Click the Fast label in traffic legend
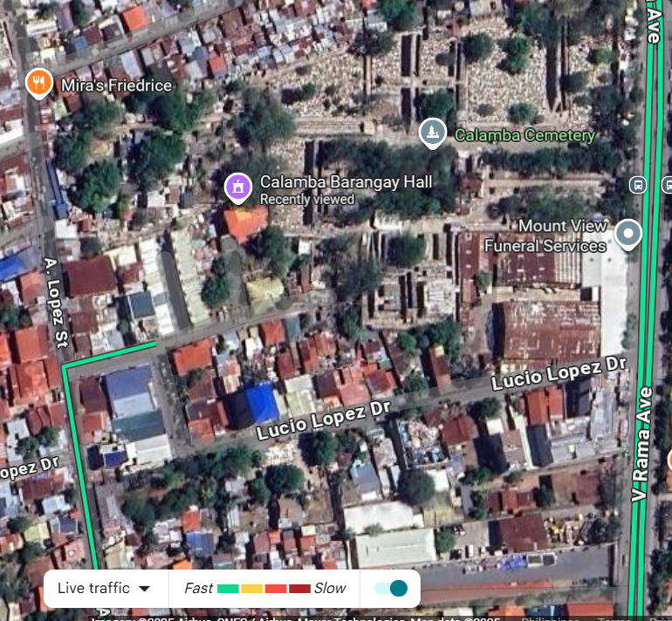672x621 pixels. coord(198,589)
